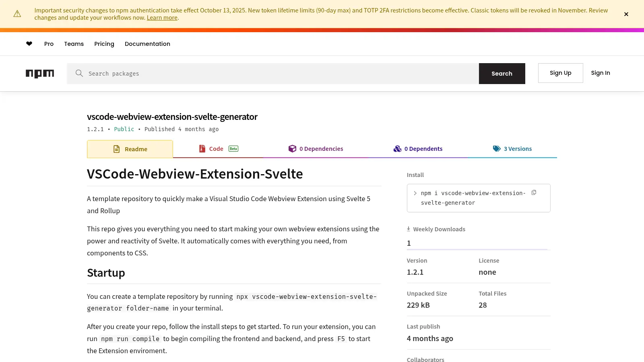Open the 0 Dependencies tab
This screenshot has width=644, height=362.
coord(316,149)
